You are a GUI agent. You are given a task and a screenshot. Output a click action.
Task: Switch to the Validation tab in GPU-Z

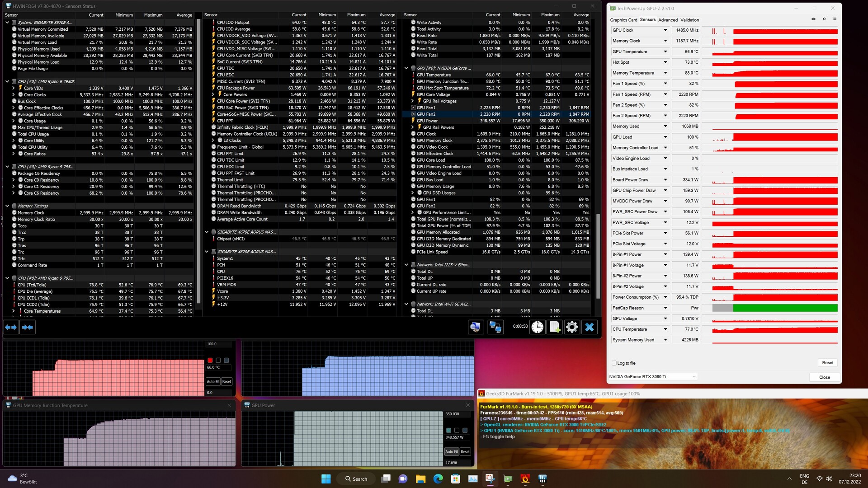click(689, 20)
